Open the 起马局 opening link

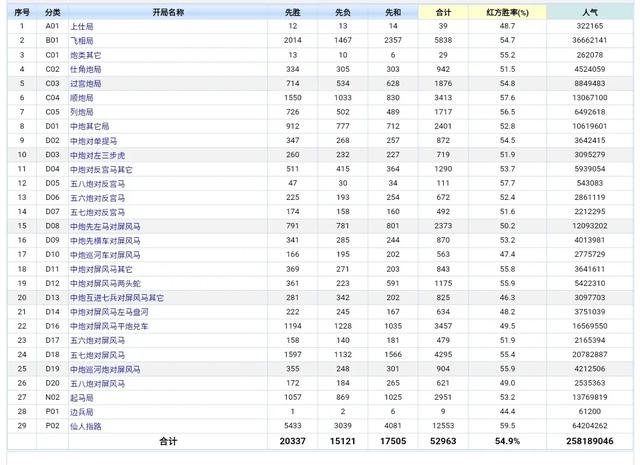(x=82, y=398)
